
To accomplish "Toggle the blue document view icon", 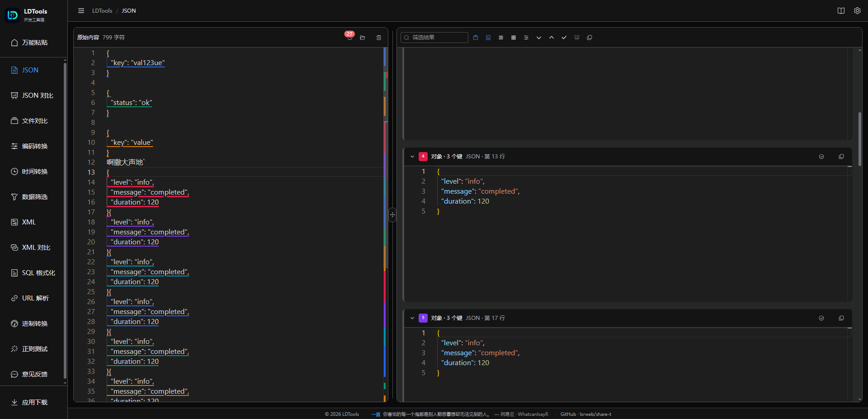I will click(x=488, y=38).
